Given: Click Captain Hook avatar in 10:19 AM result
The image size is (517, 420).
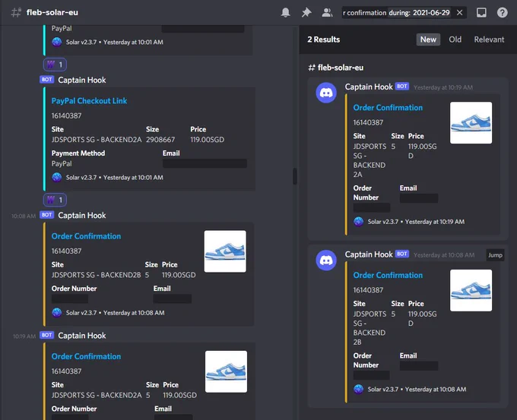Looking at the screenshot, I should point(326,93).
